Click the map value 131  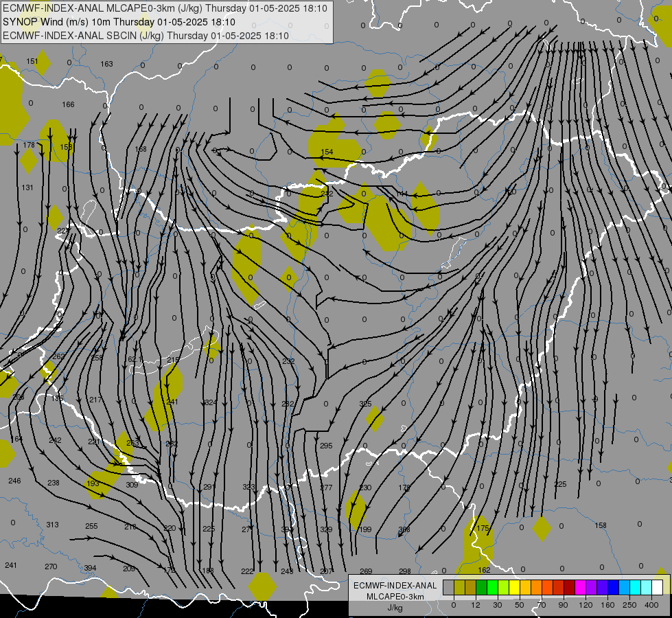pos(27,187)
